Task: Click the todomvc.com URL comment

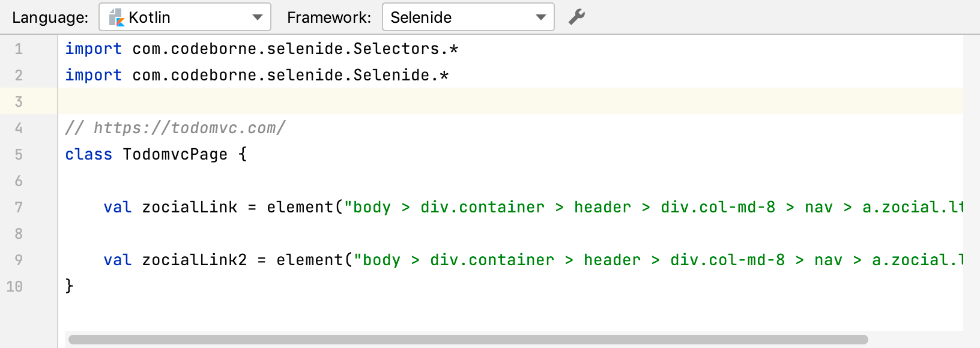Action: 175,128
